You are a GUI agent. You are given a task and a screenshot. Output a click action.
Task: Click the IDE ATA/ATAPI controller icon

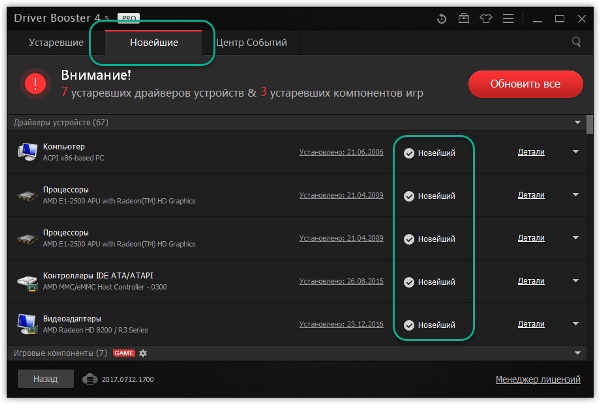pos(28,283)
